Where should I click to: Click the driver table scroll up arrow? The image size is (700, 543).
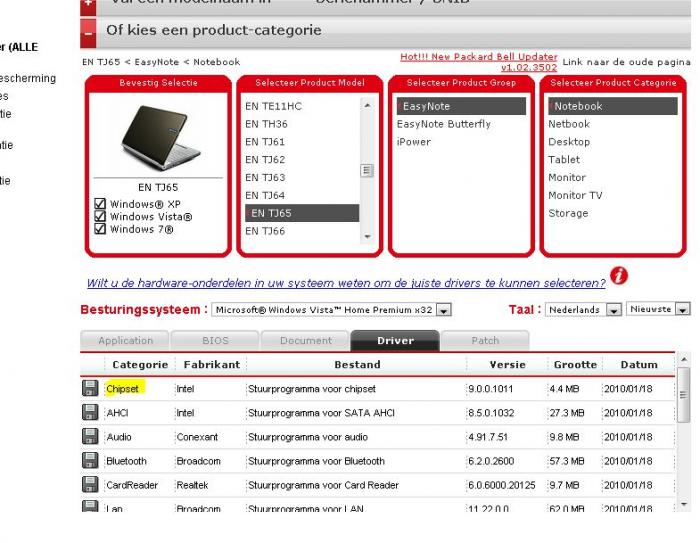coord(683,359)
